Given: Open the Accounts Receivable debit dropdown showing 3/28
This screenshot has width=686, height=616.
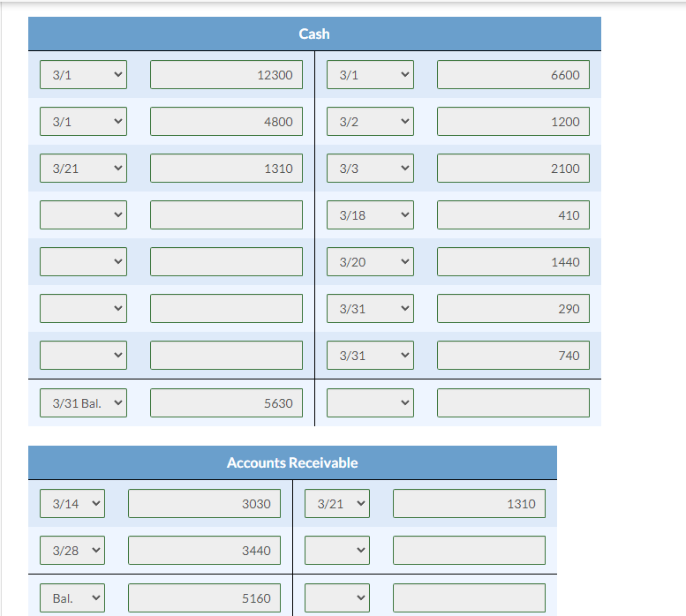Looking at the screenshot, I should tap(72, 551).
